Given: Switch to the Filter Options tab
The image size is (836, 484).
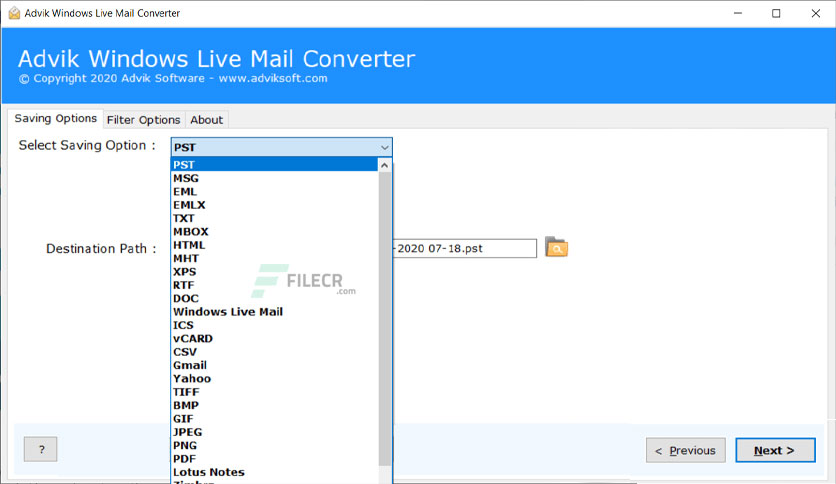Looking at the screenshot, I should (143, 120).
